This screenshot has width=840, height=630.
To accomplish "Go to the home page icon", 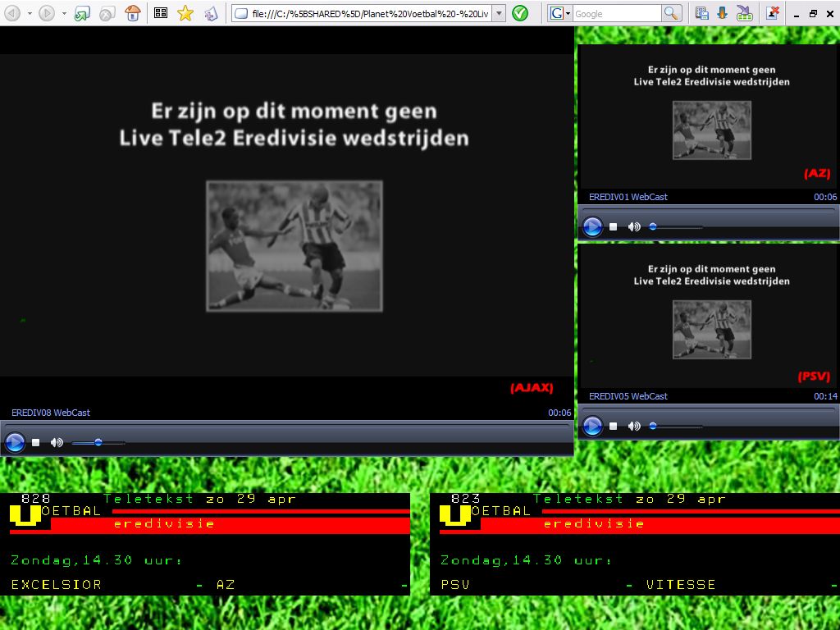I will (x=132, y=13).
